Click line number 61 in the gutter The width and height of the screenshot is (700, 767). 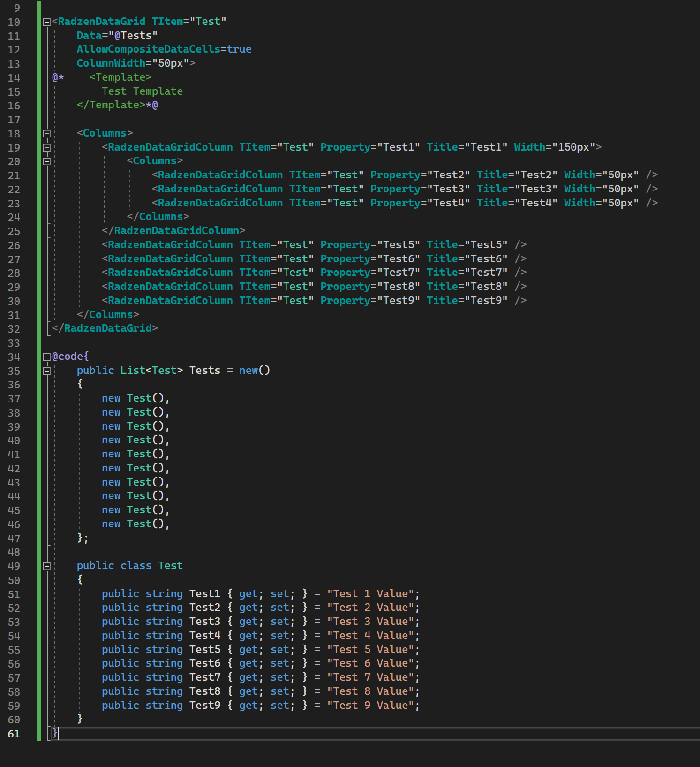point(14,734)
